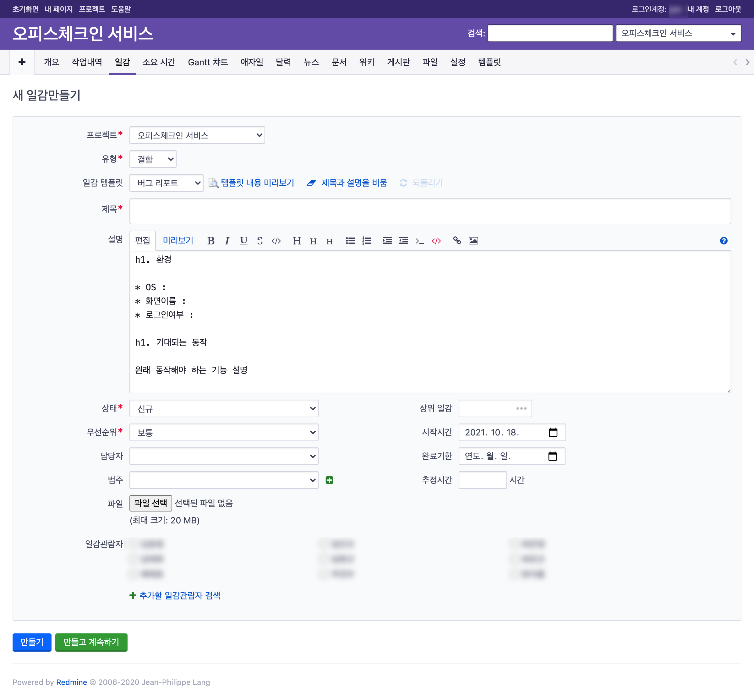Insert unordered bullet list icon

(x=350, y=241)
